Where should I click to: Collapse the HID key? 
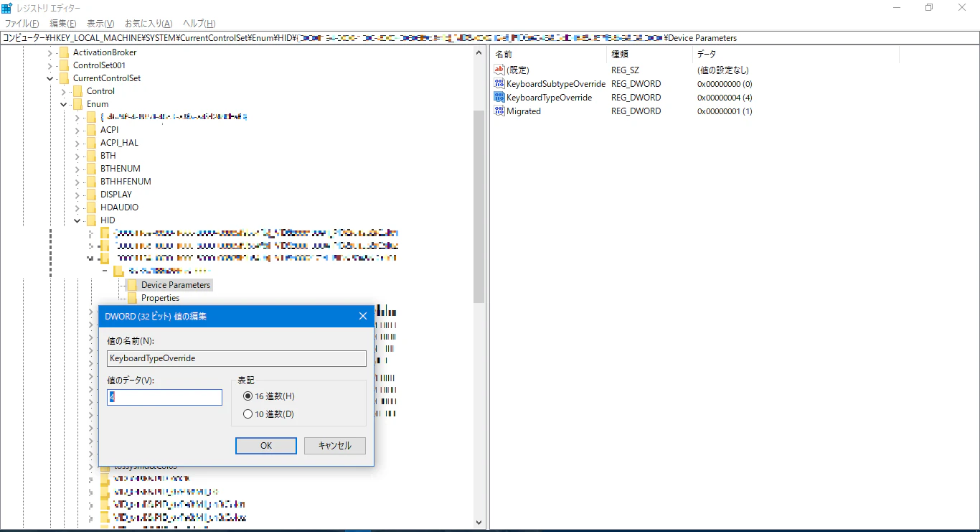(x=77, y=220)
